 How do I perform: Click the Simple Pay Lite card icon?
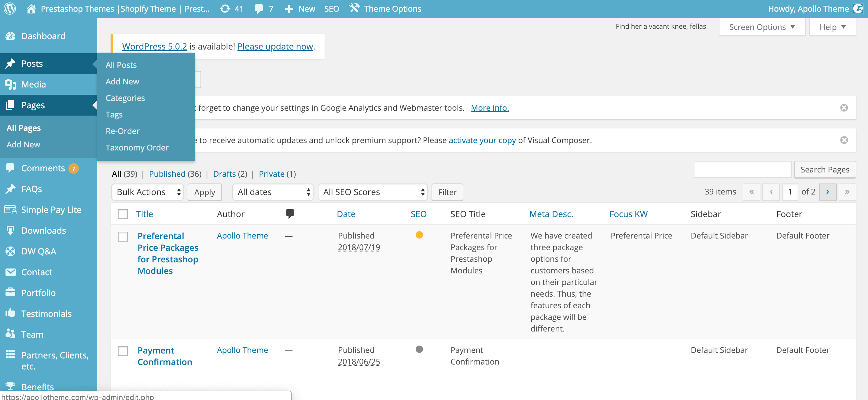[10, 209]
